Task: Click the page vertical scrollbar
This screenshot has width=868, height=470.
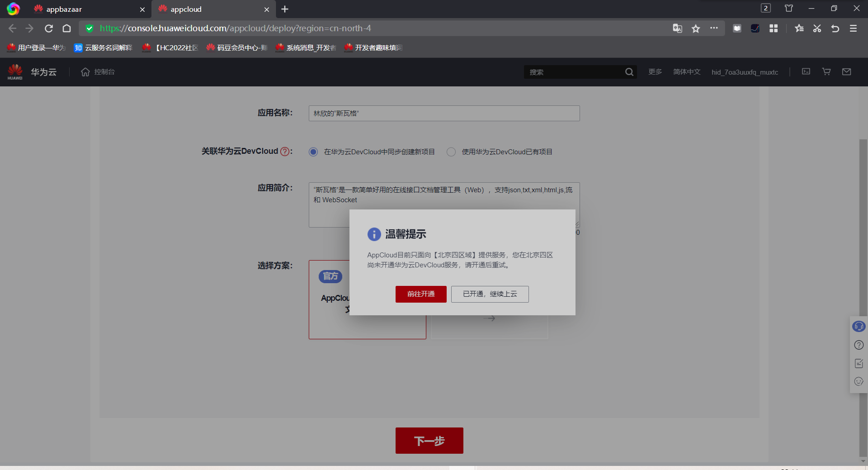Action: pyautogui.click(x=863, y=299)
